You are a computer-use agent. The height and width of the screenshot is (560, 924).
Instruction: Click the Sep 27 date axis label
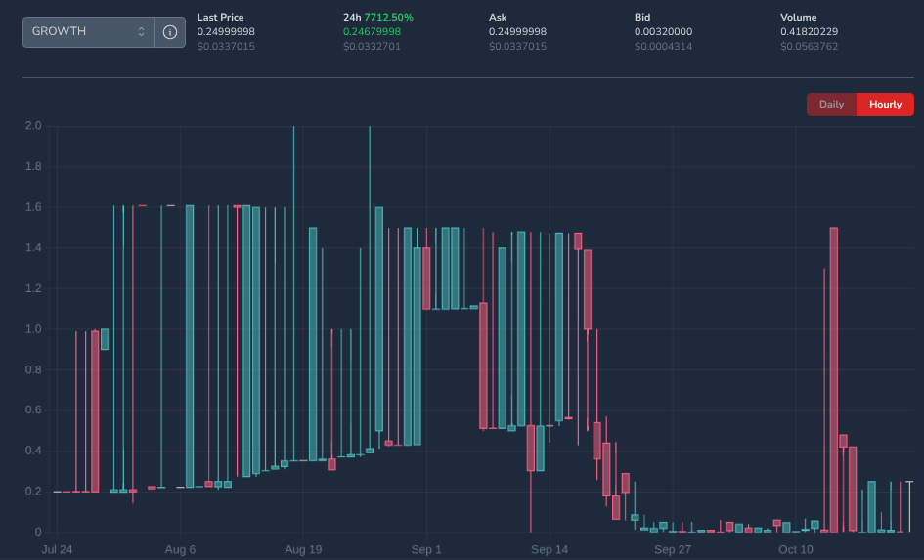[673, 549]
